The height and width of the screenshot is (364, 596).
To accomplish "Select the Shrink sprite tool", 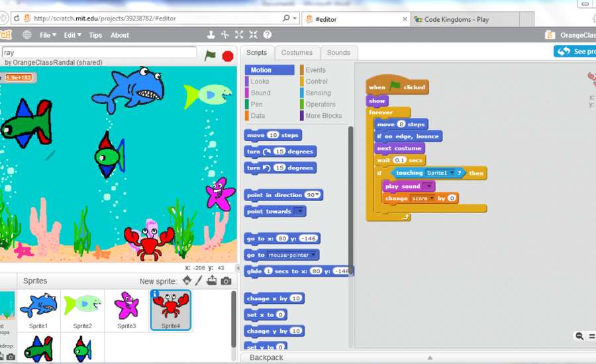I will point(253,35).
